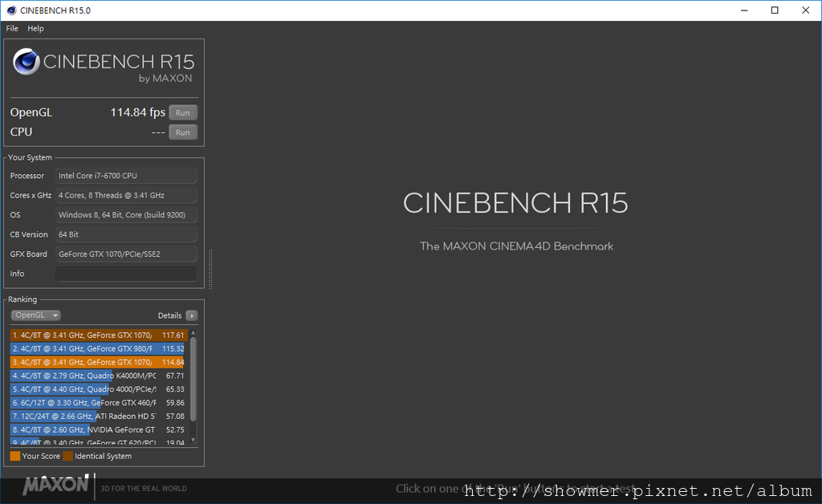Select ranking entry 8 NVIDIA GeForce GT

99,430
